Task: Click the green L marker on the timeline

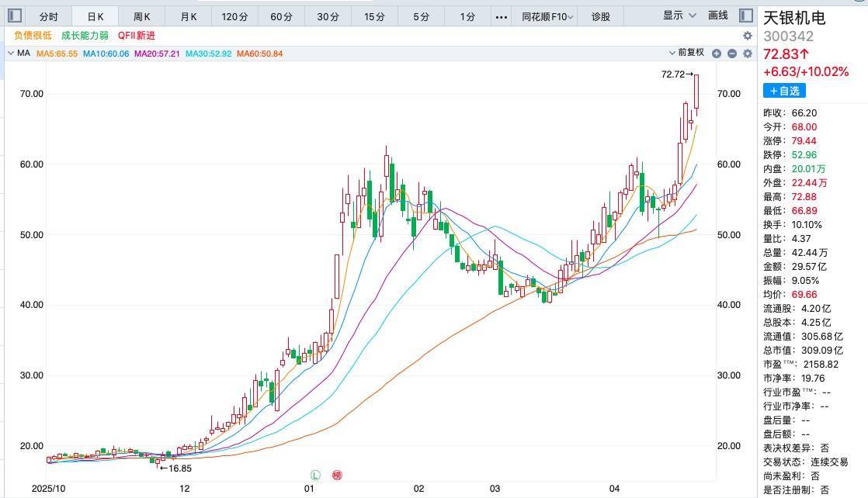Action: coord(315,475)
